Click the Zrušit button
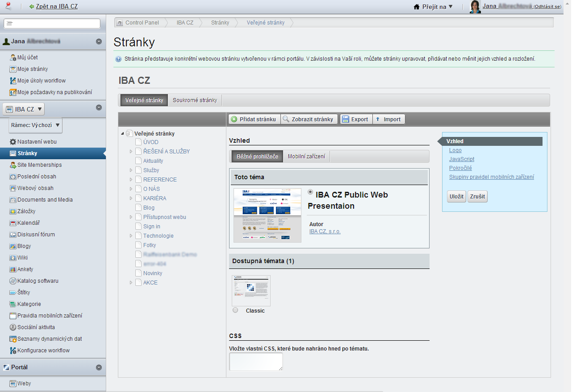 [477, 197]
